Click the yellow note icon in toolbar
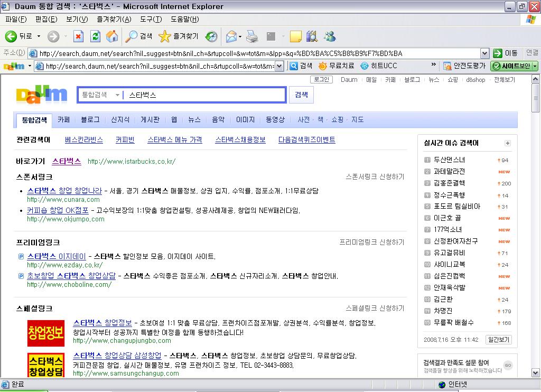The height and width of the screenshot is (392, 541). (x=296, y=36)
